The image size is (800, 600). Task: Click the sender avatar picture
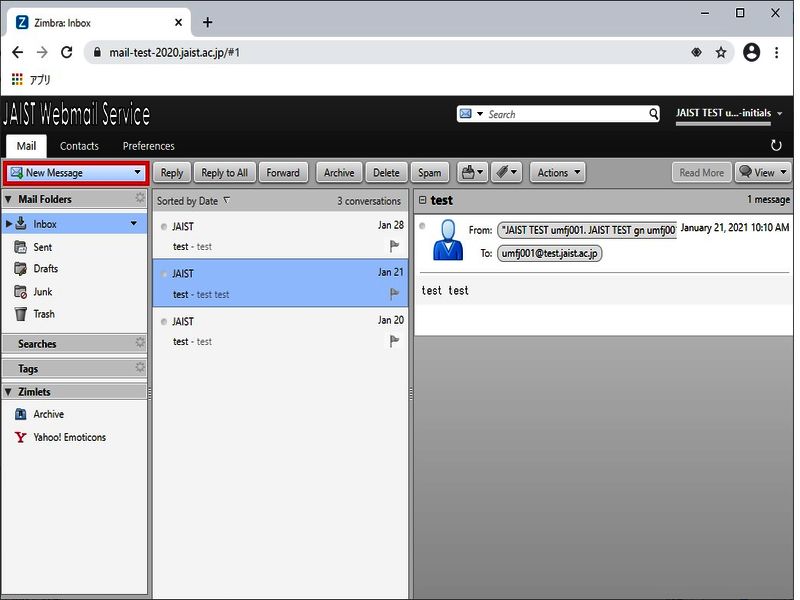click(448, 240)
